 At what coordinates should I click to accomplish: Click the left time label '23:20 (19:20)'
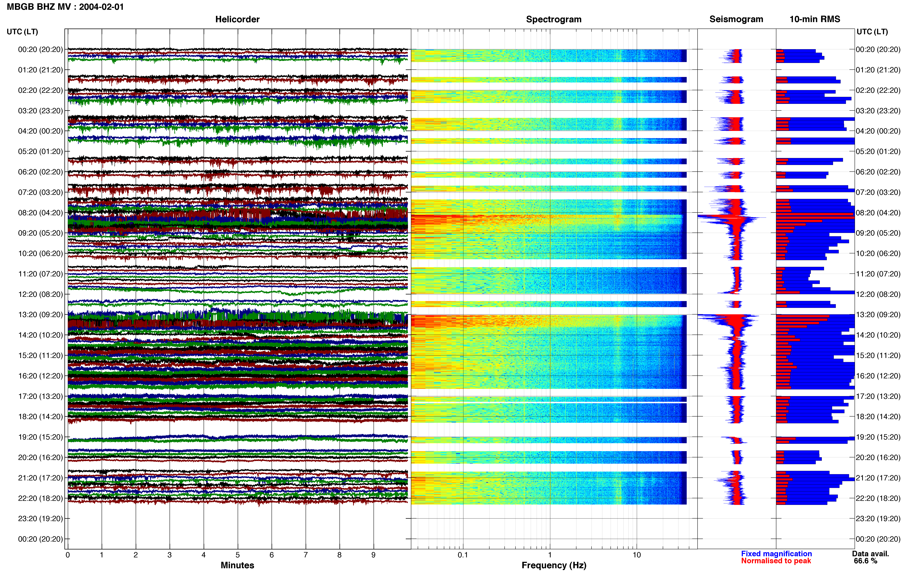click(41, 518)
